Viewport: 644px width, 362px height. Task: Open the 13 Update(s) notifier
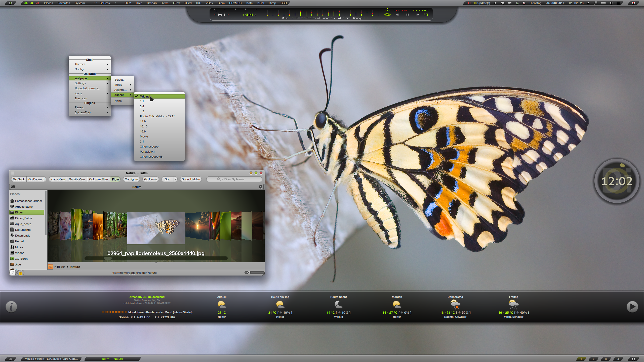481,3
